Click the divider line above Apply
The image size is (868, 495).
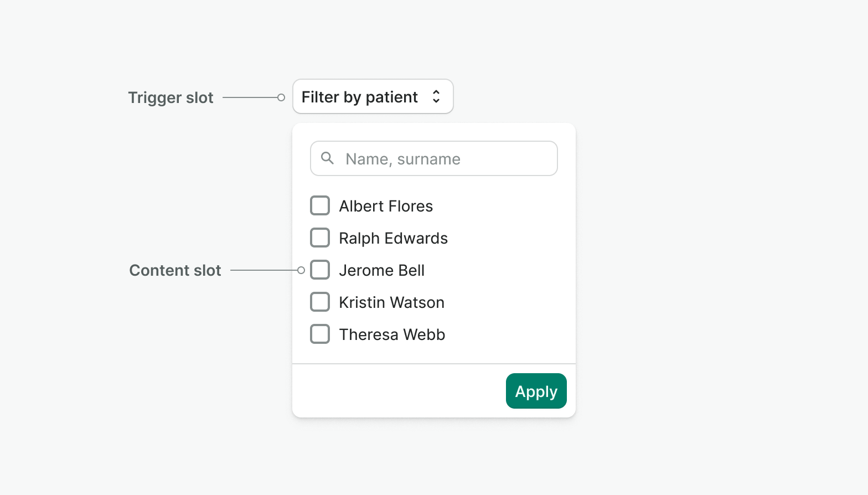(434, 364)
